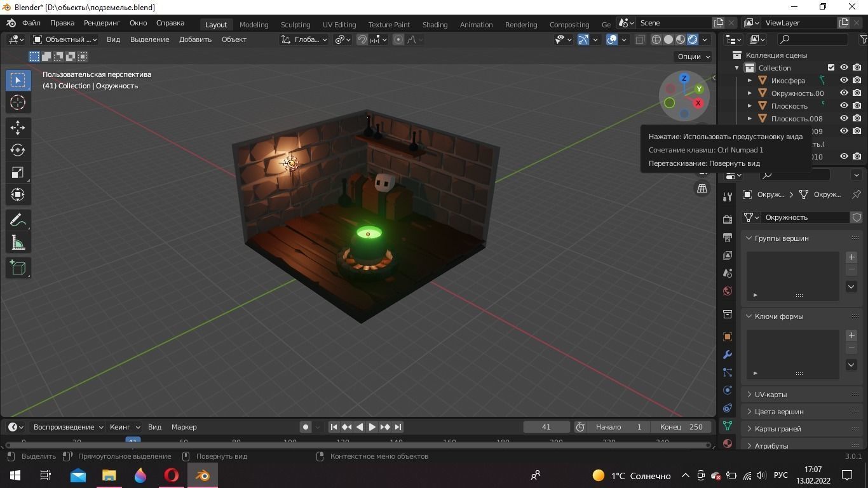Image resolution: width=868 pixels, height=488 pixels.
Task: Open the Output properties tab
Action: [x=728, y=237]
